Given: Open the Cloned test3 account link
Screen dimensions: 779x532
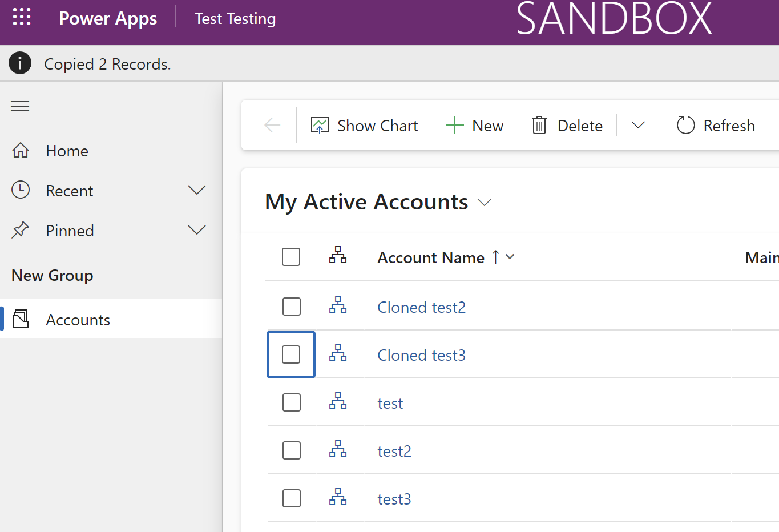Looking at the screenshot, I should coord(421,355).
